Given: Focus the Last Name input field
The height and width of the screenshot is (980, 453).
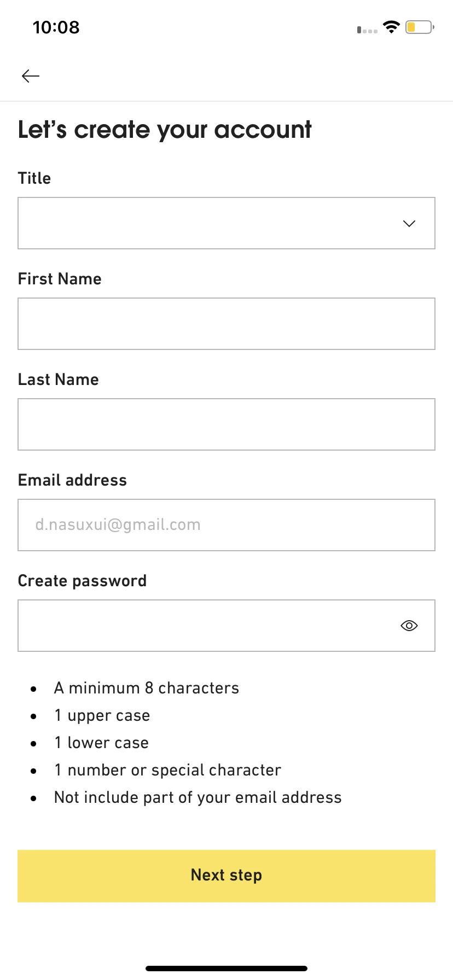Looking at the screenshot, I should tap(226, 424).
